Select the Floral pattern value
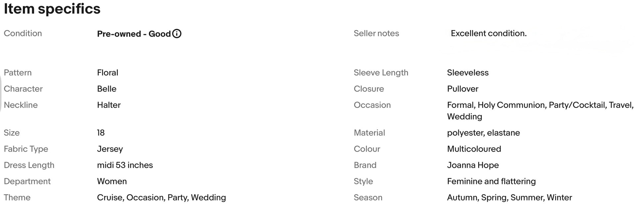644x222 pixels. pos(108,72)
